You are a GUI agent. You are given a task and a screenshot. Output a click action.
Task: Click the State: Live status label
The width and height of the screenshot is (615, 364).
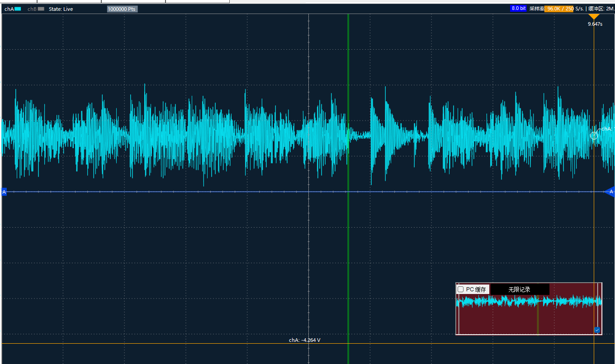pos(61,9)
